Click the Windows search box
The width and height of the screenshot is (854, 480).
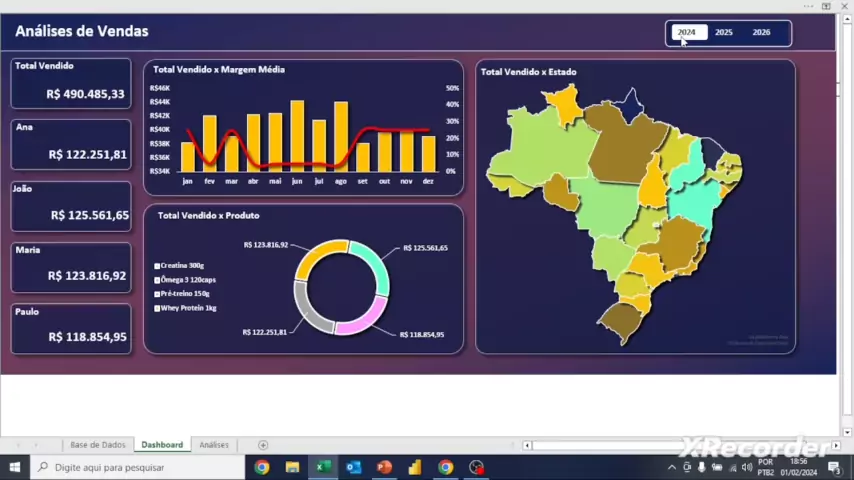pyautogui.click(x=140, y=467)
